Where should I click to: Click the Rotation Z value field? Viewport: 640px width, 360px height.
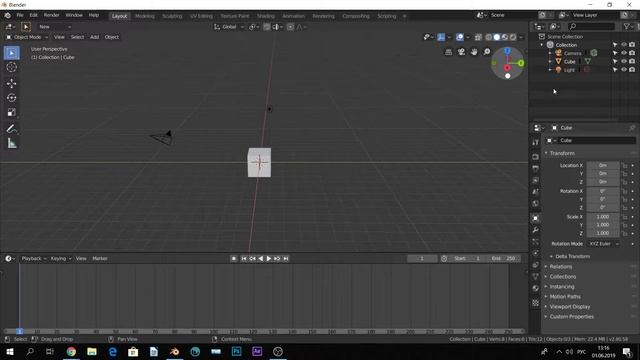(x=603, y=207)
